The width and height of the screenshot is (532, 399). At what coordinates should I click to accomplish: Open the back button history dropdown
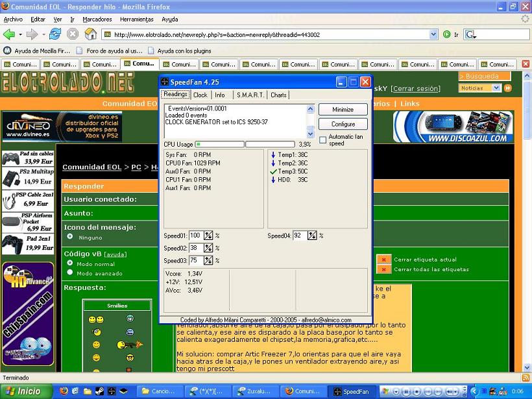pos(20,34)
